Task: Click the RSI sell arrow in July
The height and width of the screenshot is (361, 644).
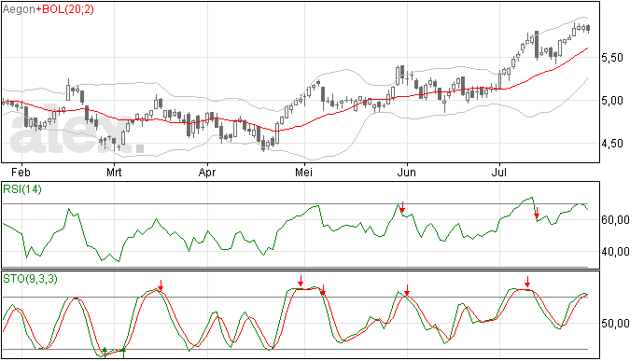Action: coord(537,213)
